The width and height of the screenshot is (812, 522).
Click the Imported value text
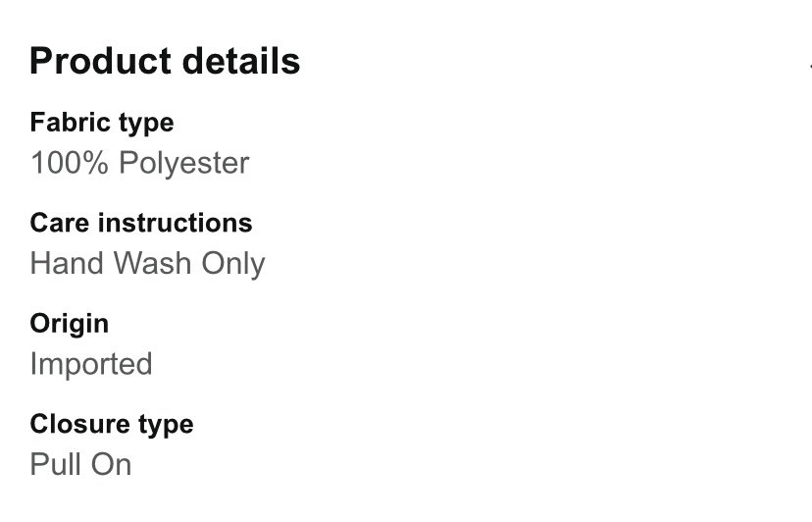coord(91,364)
